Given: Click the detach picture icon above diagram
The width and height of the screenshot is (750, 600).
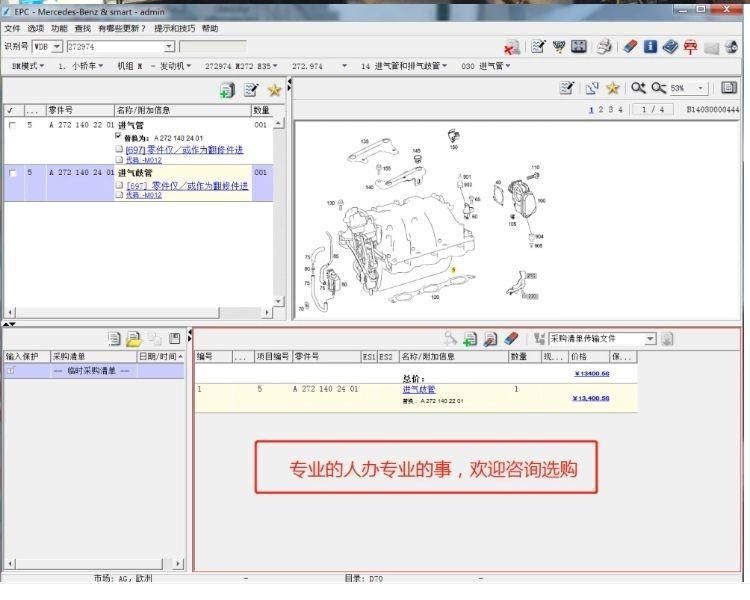Looking at the screenshot, I should pos(592,88).
